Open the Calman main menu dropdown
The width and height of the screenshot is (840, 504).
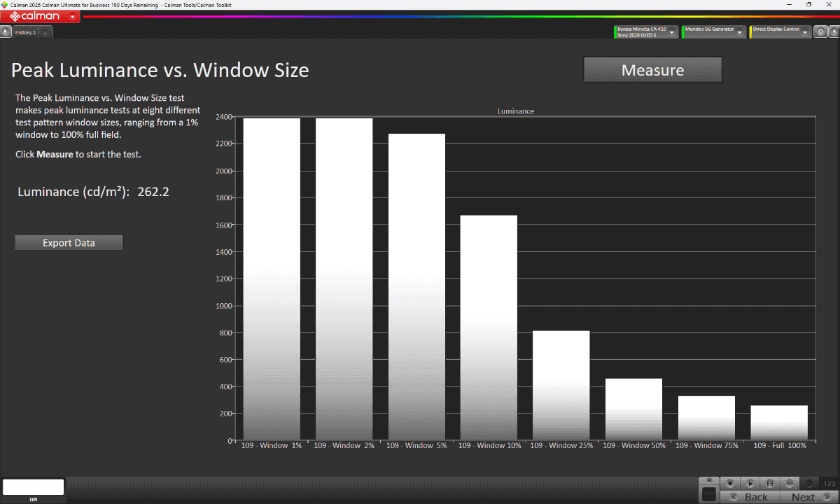click(x=73, y=16)
